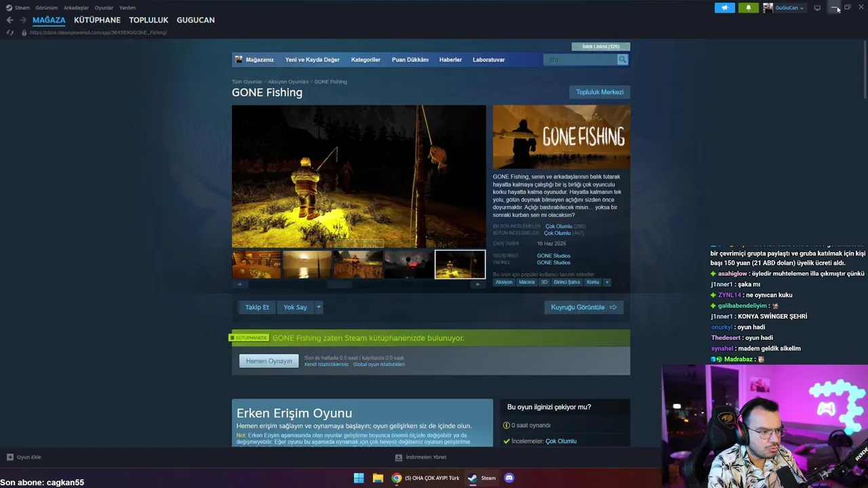This screenshot has height=488, width=868.
Task: Click the Aksiyon tag
Action: (x=504, y=282)
